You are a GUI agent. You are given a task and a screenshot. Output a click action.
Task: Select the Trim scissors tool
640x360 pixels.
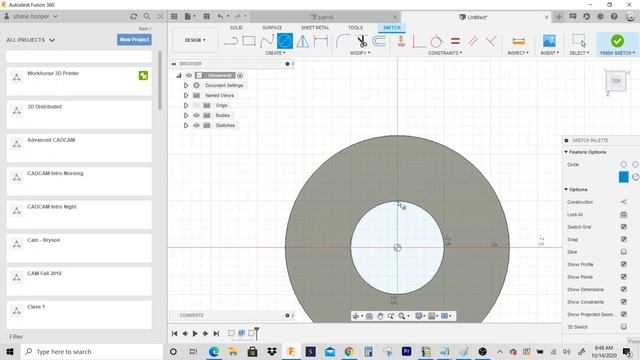pyautogui.click(x=362, y=41)
